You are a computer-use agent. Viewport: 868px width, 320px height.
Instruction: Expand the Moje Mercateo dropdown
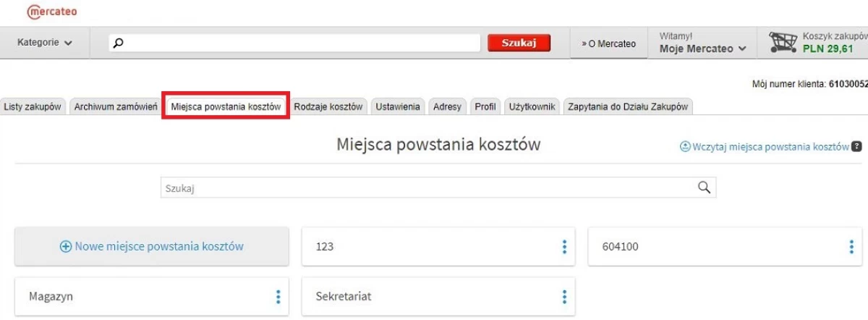[702, 49]
